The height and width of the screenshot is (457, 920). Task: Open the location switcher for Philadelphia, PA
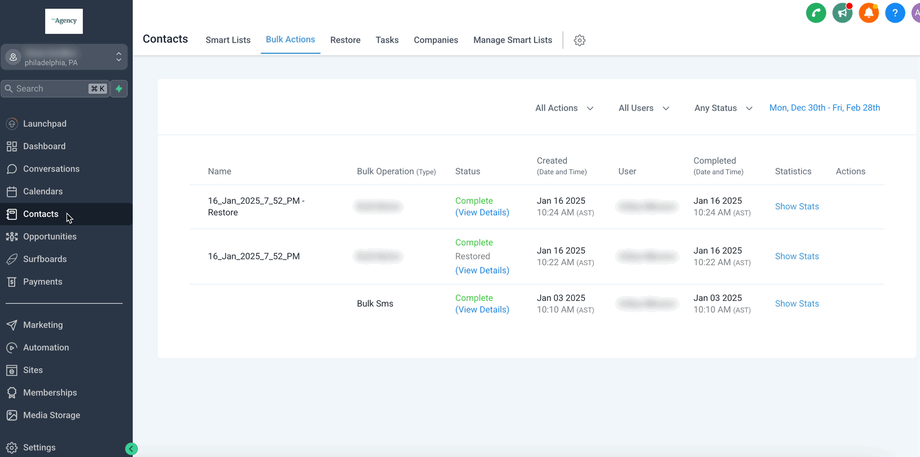coord(65,57)
